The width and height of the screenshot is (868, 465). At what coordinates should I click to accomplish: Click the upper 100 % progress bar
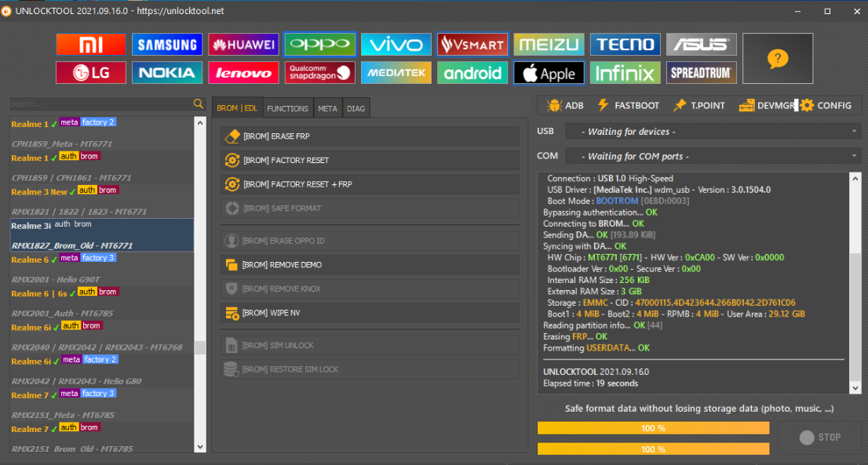653,428
